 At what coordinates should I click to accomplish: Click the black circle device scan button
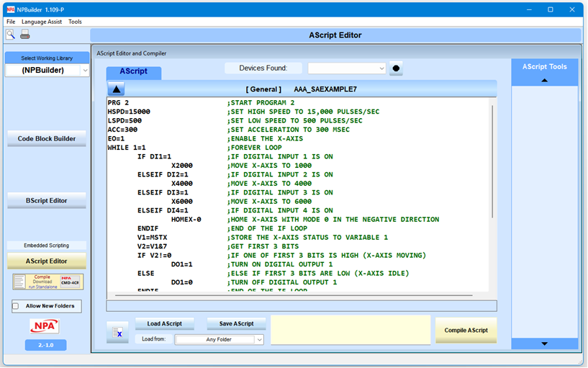pos(396,68)
